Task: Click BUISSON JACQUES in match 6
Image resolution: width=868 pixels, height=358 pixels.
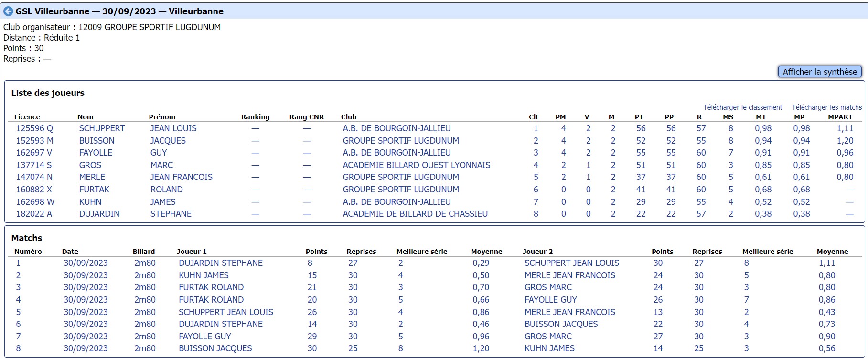Action: pos(561,324)
